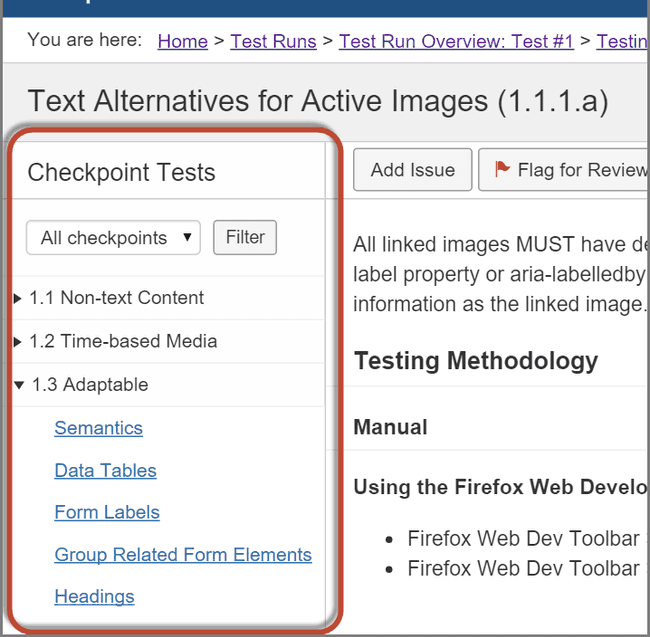
Task: Click the Add Issue button
Action: click(412, 170)
